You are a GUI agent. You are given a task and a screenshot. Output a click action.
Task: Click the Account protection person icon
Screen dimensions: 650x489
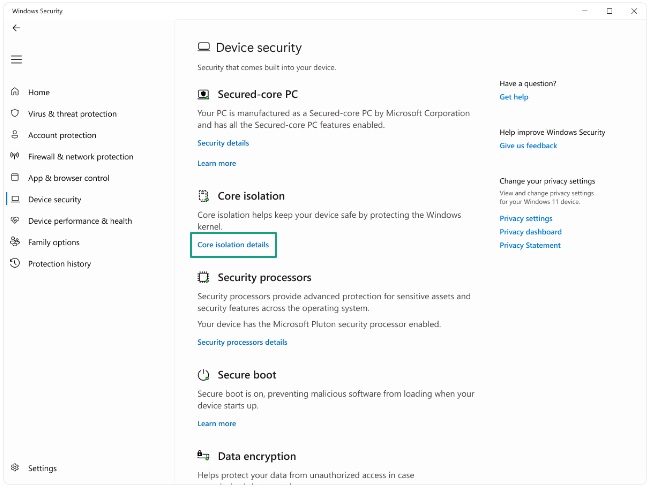click(x=15, y=135)
